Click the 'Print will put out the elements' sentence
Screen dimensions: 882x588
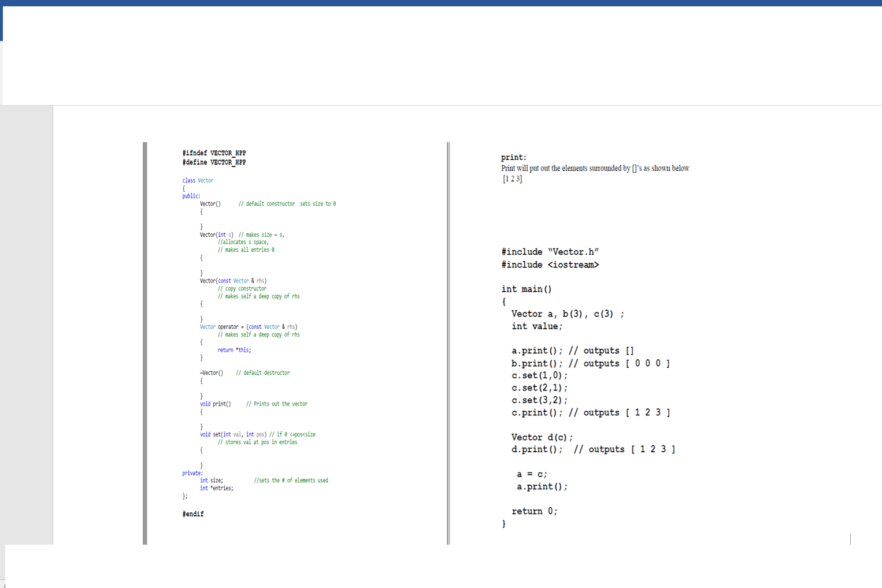(x=595, y=169)
